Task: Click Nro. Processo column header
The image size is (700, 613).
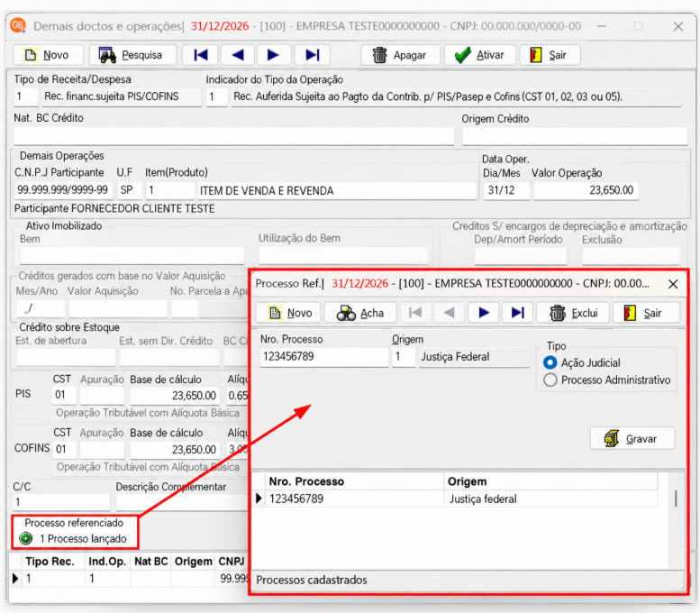Action: [355, 481]
